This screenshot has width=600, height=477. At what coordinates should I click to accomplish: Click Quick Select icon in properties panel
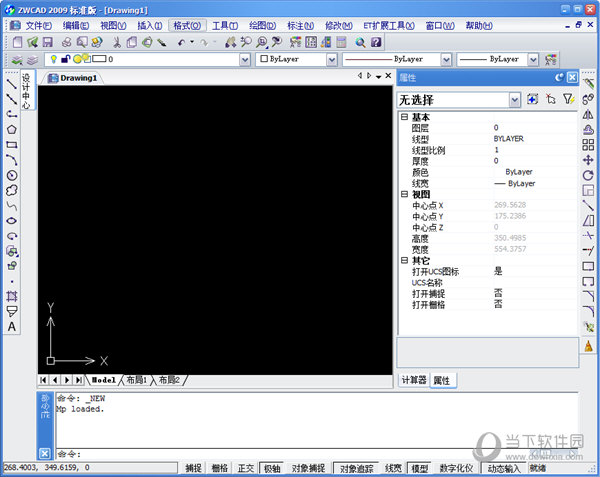[x=569, y=99]
